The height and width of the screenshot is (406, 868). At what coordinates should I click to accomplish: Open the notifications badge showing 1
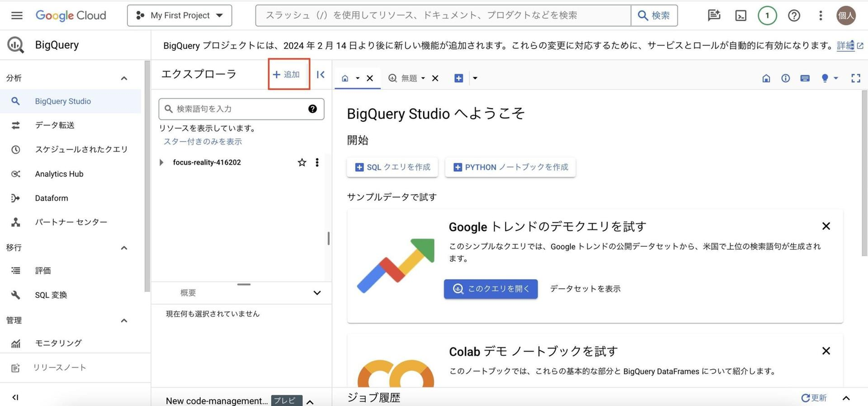click(767, 16)
